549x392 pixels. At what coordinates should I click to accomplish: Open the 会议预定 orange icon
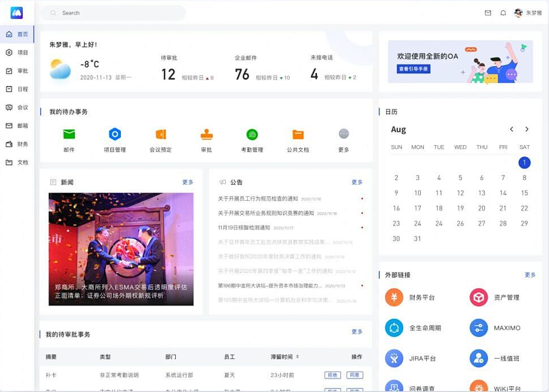(161, 134)
